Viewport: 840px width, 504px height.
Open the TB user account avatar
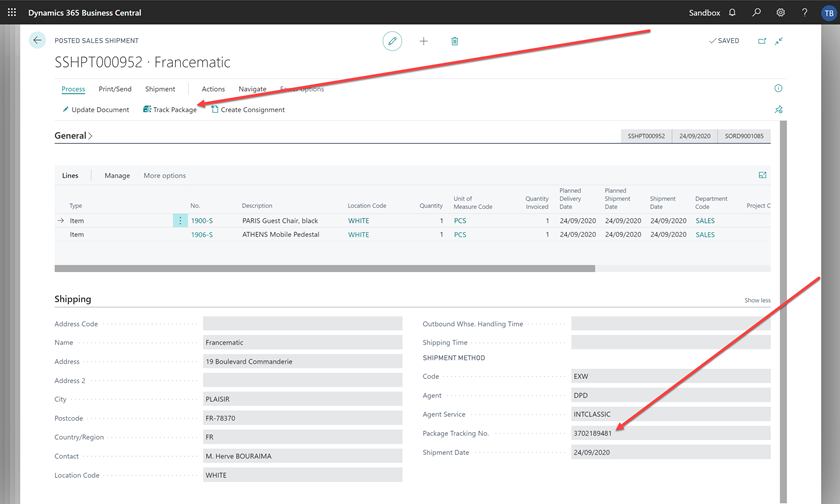[x=829, y=13]
